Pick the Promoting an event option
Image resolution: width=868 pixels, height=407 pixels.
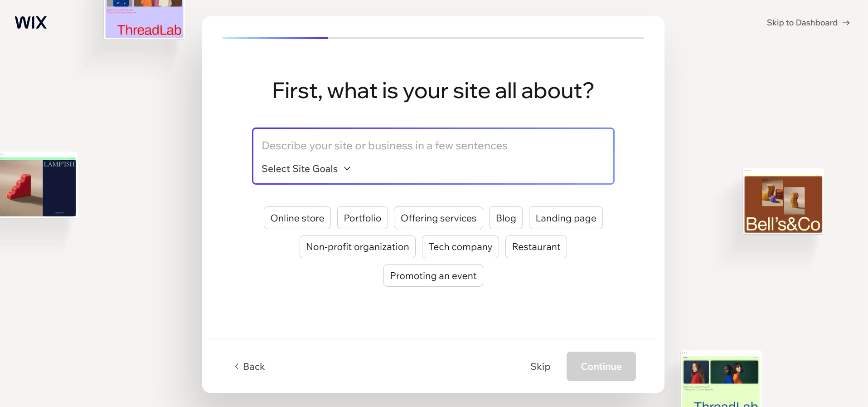click(x=433, y=275)
